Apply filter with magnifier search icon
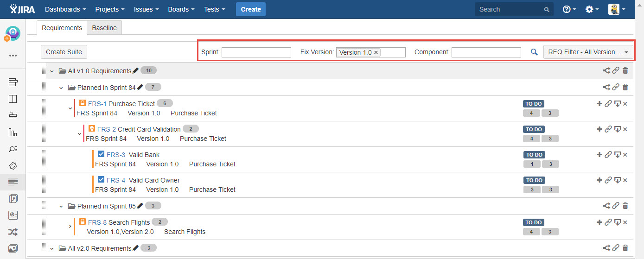Screen dimensions: 644x259 (534, 52)
